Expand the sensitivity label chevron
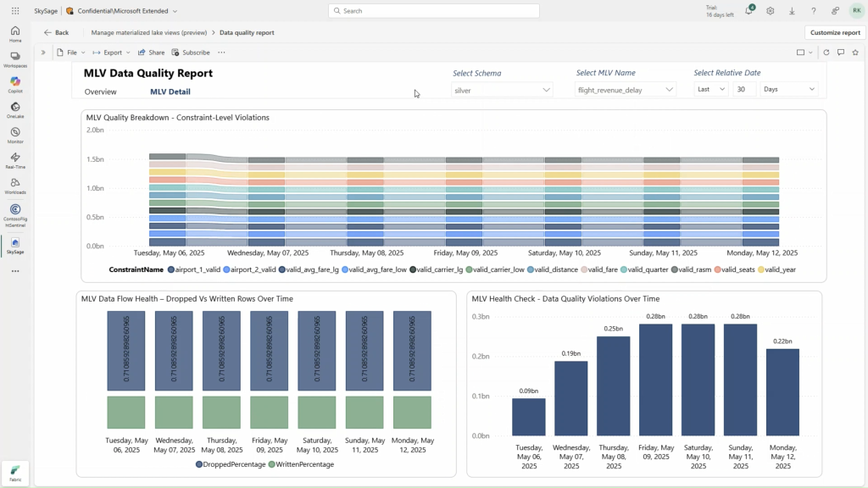This screenshot has width=868, height=488. point(175,10)
